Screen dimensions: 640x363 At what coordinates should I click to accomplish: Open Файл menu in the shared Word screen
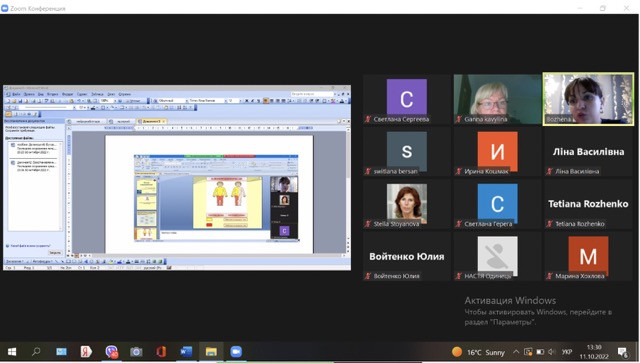16,94
